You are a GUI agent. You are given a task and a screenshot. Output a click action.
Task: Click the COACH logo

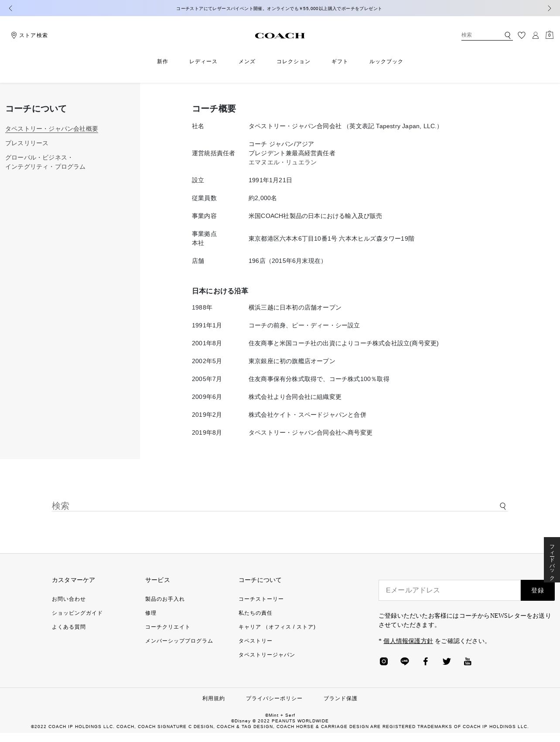click(x=280, y=36)
